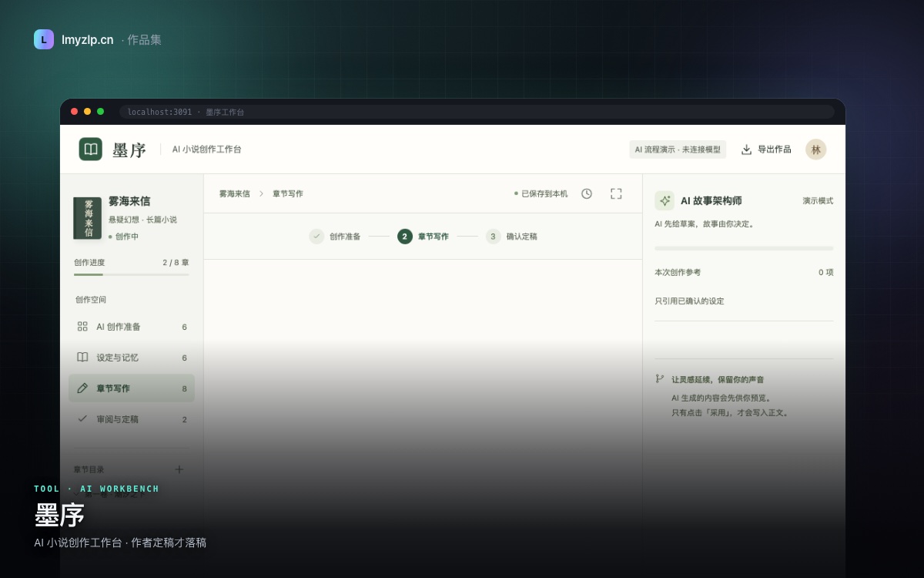The image size is (924, 578).
Task: Click the lmyzlp.cn site name
Action: coord(88,40)
